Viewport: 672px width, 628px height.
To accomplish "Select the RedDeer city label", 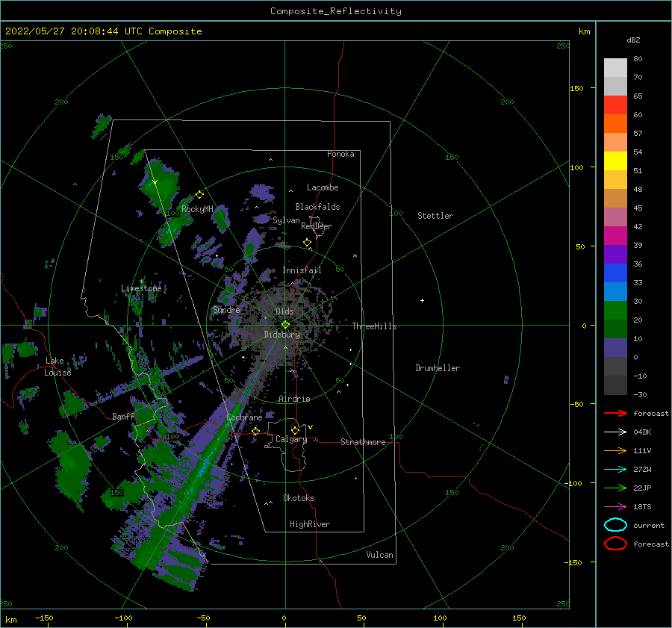I will tap(317, 226).
